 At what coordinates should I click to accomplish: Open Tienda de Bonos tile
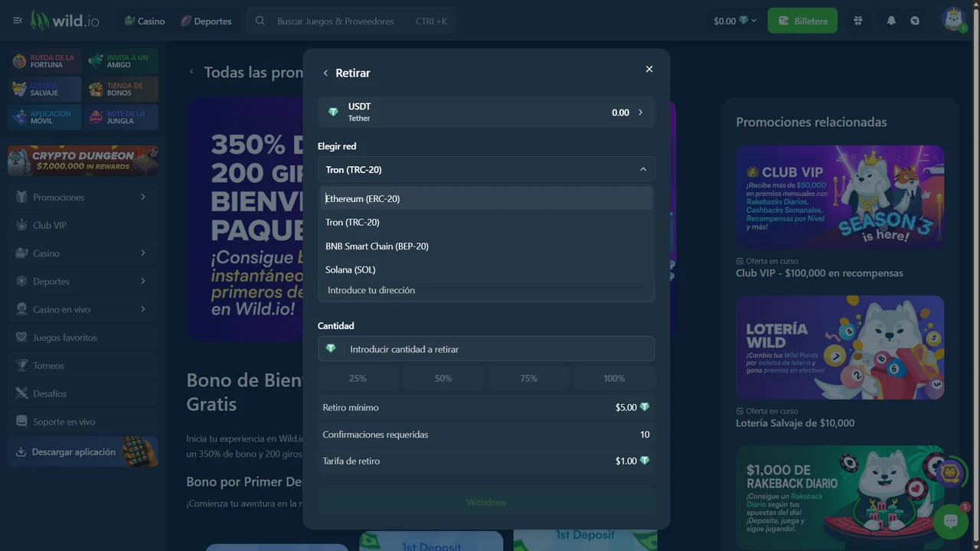(x=121, y=90)
